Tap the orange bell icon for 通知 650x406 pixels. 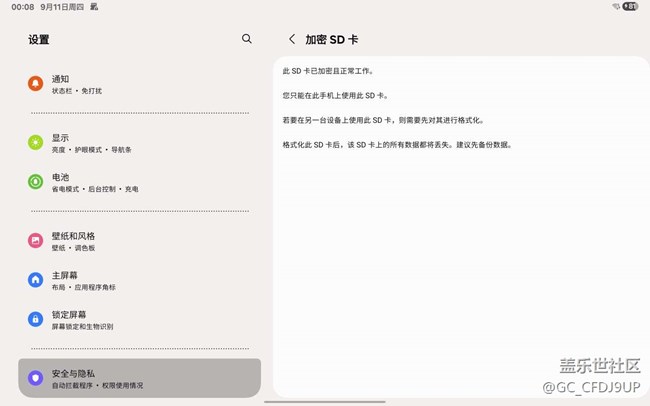coord(36,84)
